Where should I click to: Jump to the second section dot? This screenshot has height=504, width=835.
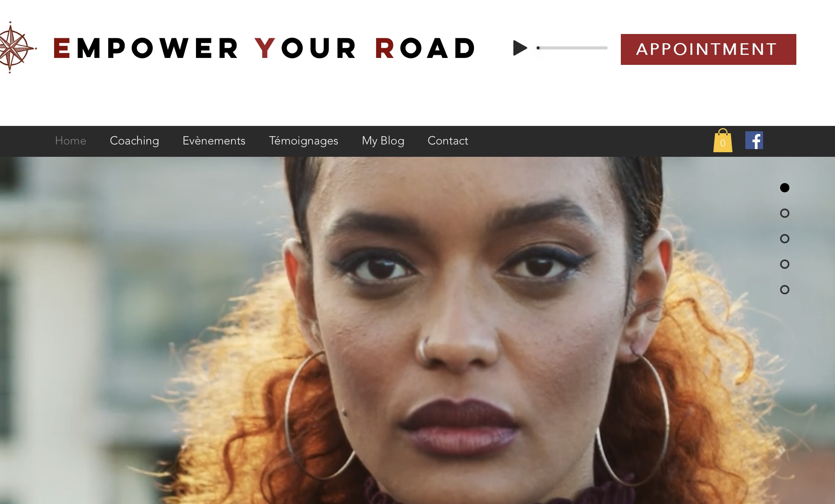tap(784, 213)
